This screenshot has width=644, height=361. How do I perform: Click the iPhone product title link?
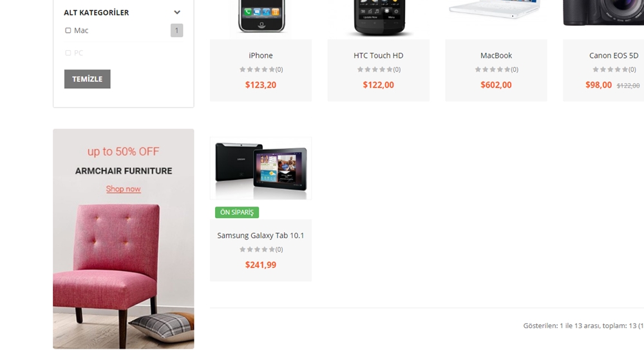pyautogui.click(x=261, y=55)
